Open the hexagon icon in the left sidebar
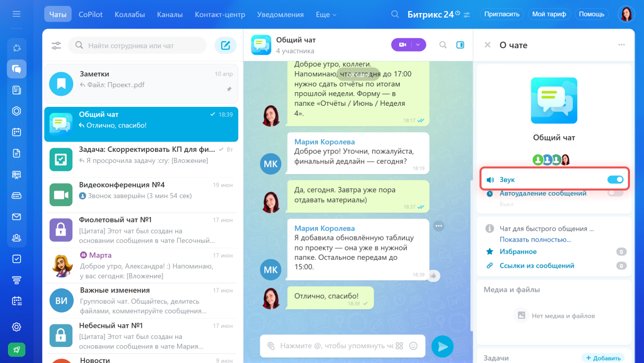The image size is (644, 363). point(17,111)
